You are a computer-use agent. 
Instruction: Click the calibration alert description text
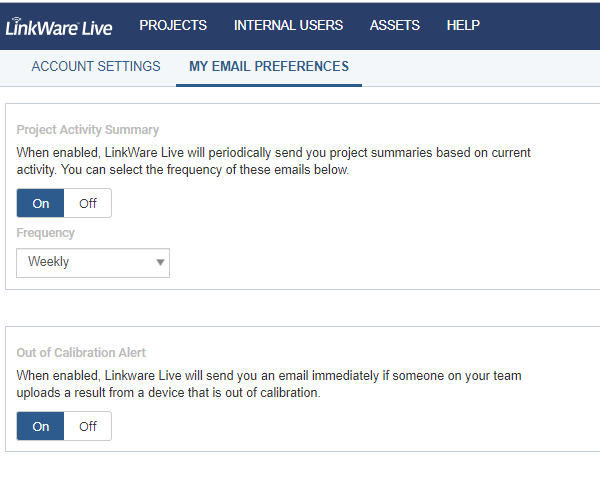coord(269,384)
